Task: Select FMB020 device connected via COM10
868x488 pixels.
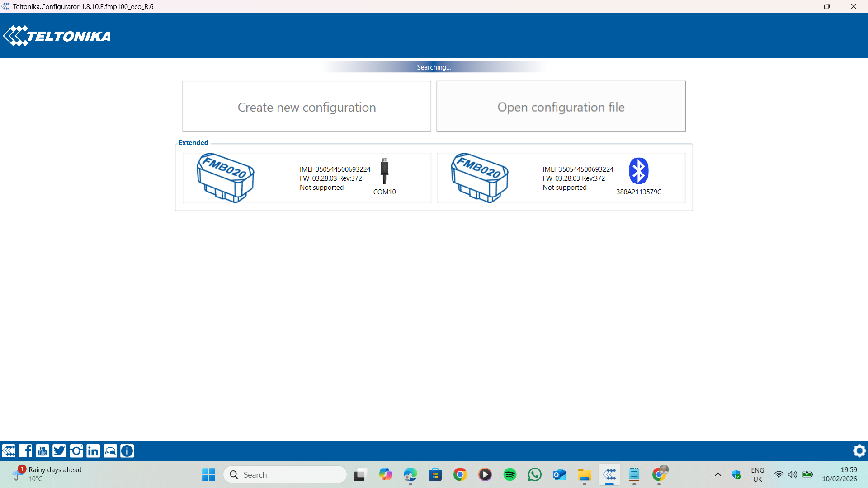Action: pyautogui.click(x=307, y=178)
